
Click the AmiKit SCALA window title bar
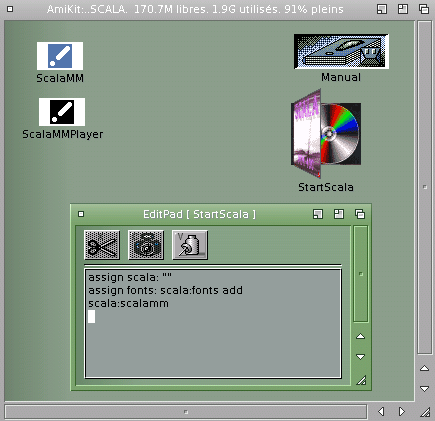(x=195, y=9)
